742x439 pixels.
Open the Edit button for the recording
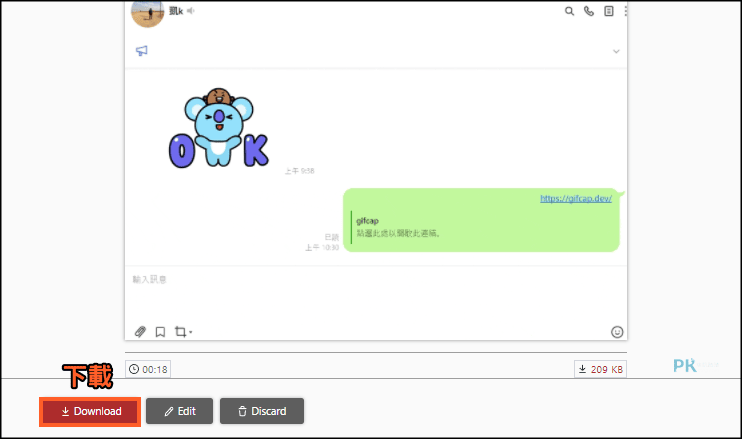tap(179, 411)
